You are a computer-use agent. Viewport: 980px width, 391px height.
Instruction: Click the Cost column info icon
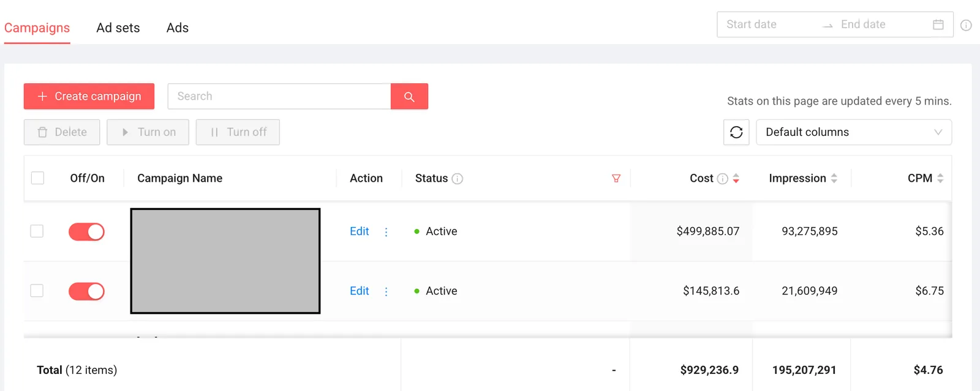click(723, 179)
